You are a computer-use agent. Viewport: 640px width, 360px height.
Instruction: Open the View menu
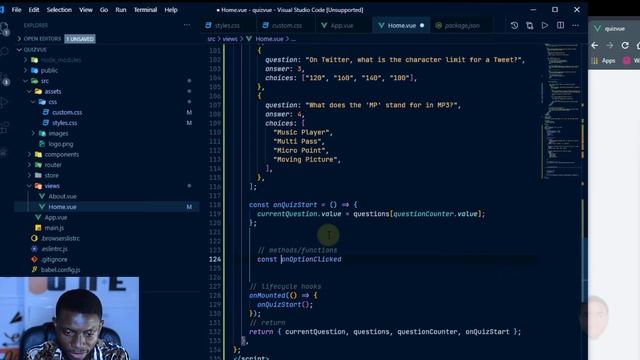click(86, 10)
